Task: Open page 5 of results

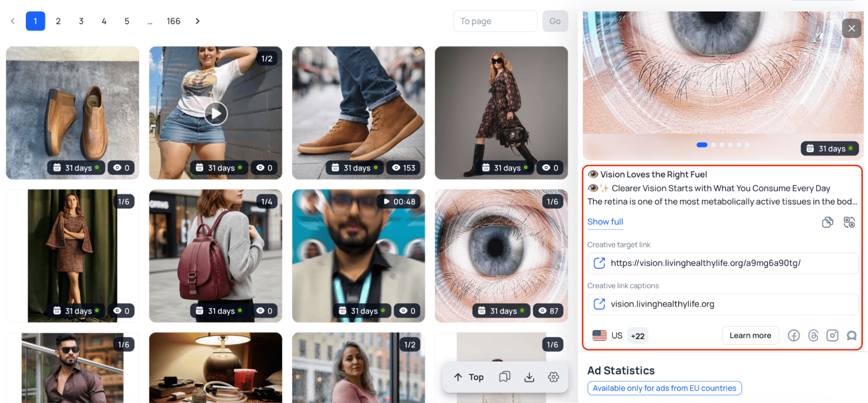Action: click(x=127, y=21)
